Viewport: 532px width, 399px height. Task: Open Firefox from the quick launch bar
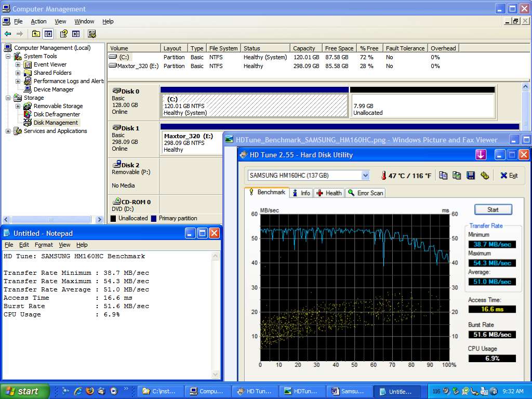click(x=90, y=391)
